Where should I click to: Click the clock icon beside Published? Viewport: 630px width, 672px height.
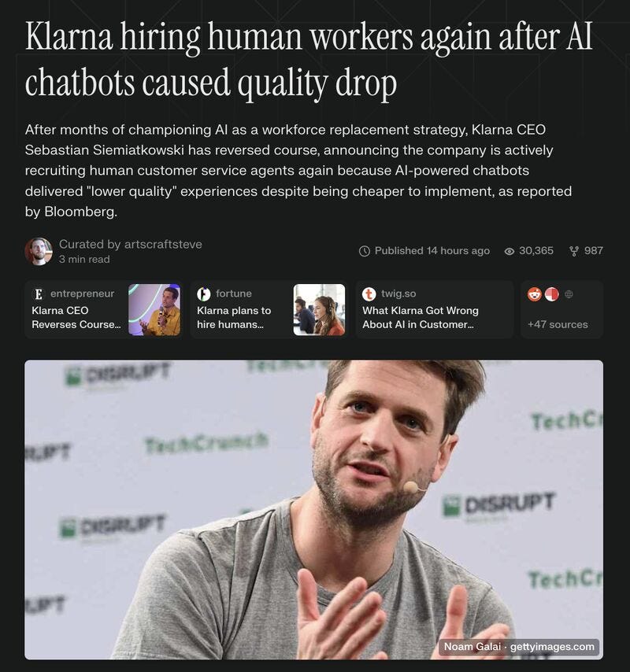pyautogui.click(x=365, y=251)
